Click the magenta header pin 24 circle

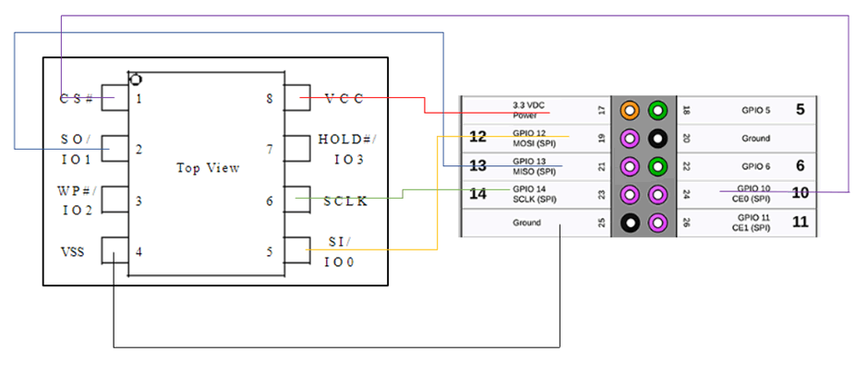(657, 194)
